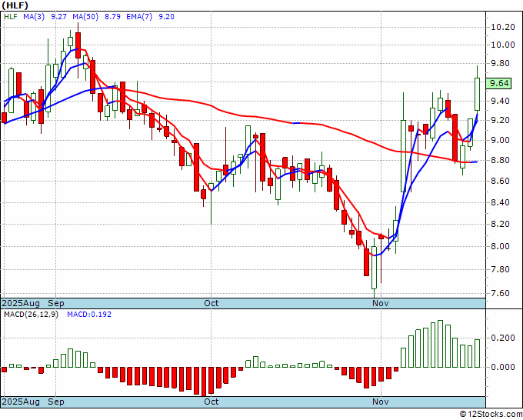Click the HLF legend label
The width and height of the screenshot is (523, 420).
coord(11,17)
